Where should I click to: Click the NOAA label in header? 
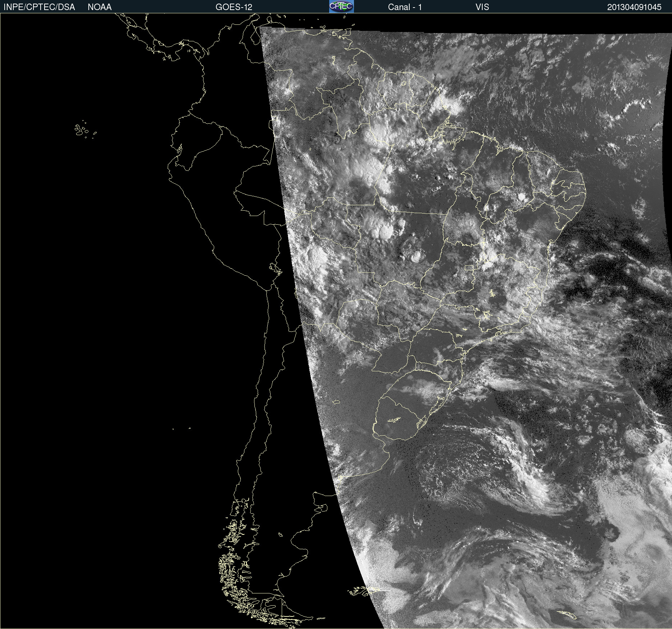(100, 7)
